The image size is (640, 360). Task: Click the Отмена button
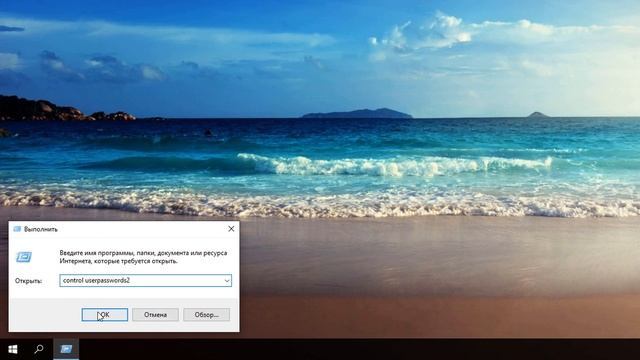155,315
